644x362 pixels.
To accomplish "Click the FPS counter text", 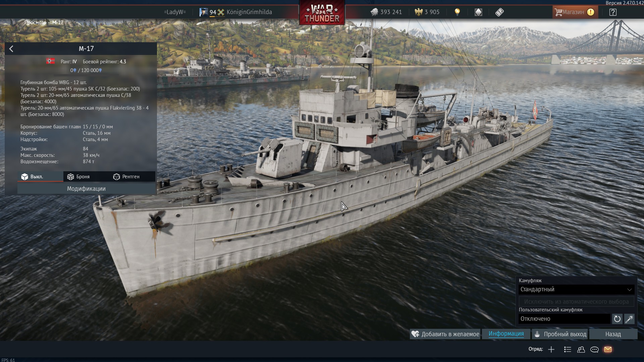I will pyautogui.click(x=8, y=360).
